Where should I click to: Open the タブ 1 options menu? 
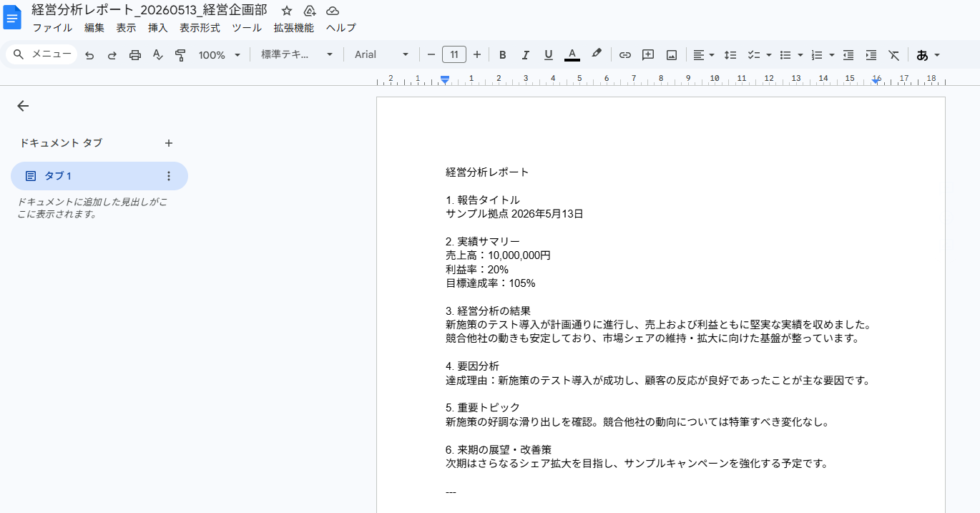click(x=169, y=176)
